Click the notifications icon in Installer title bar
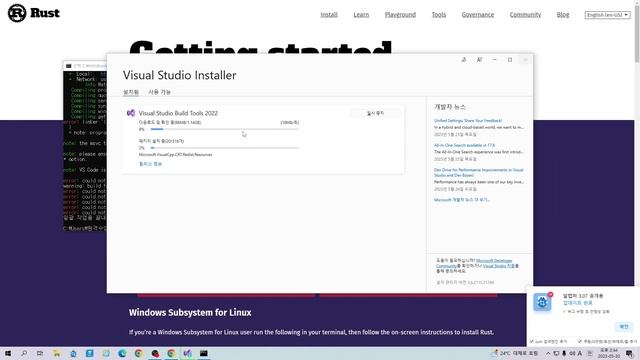 [x=464, y=60]
